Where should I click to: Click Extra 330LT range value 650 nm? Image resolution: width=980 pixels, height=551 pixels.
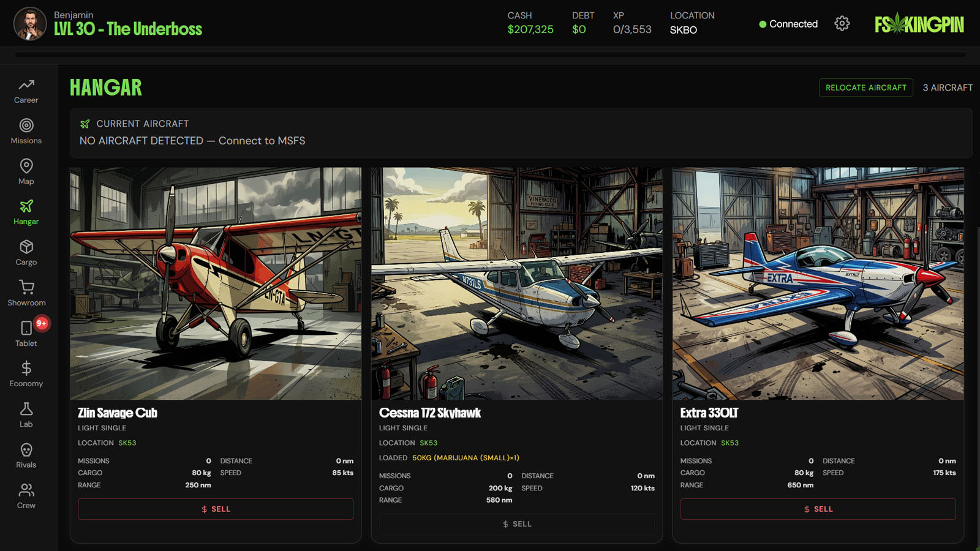(x=801, y=485)
